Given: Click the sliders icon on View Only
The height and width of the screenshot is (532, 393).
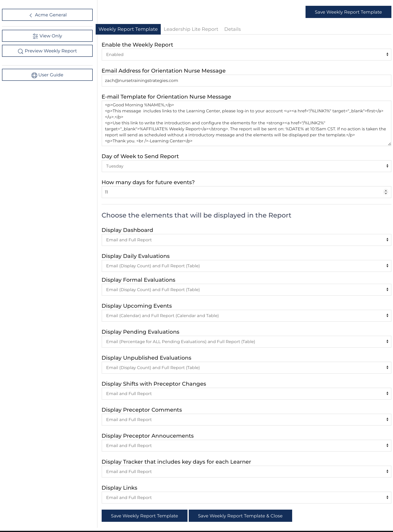Looking at the screenshot, I should 35,36.
